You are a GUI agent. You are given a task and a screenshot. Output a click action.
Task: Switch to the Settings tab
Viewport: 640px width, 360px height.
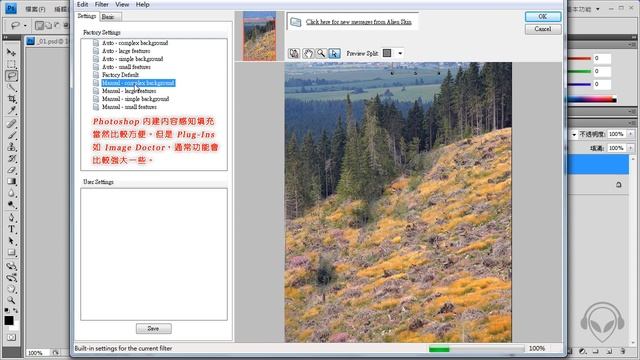tap(87, 16)
